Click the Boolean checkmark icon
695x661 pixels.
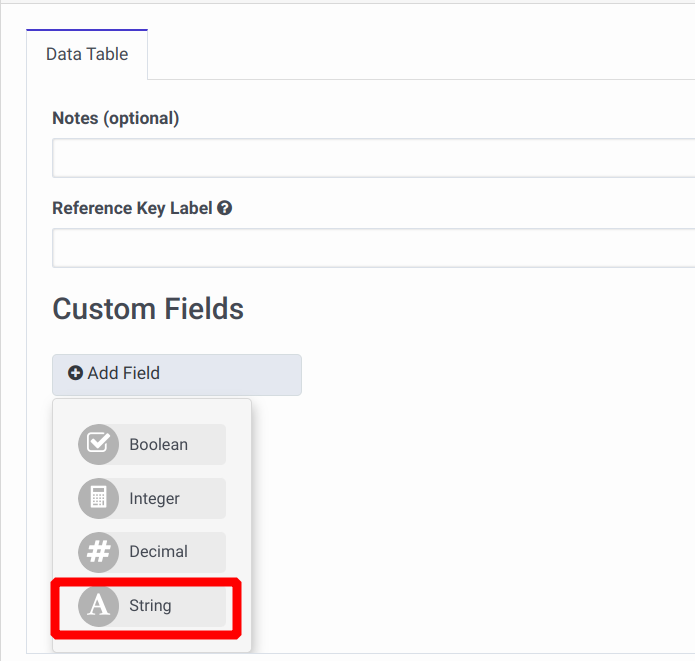pyautogui.click(x=98, y=445)
